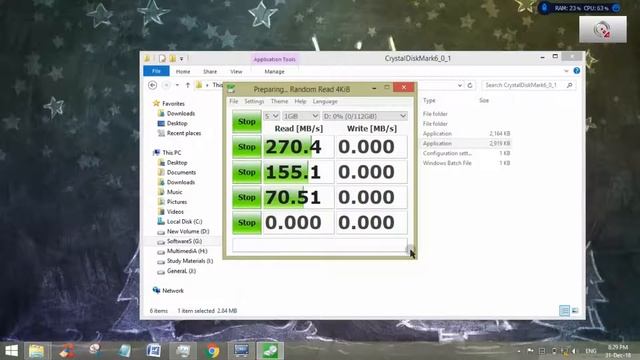The height and width of the screenshot is (360, 640).
Task: Stop the test in the 155.1 row
Action: click(247, 172)
